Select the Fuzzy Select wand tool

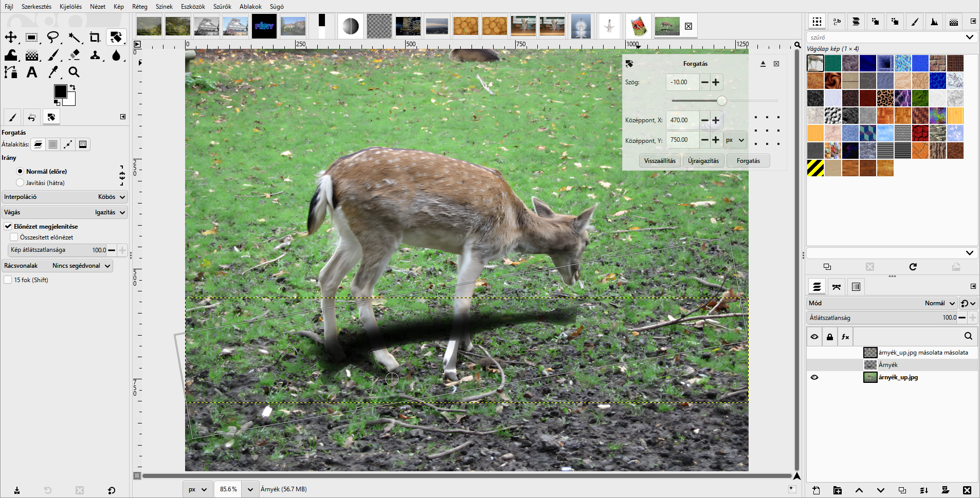[x=74, y=37]
